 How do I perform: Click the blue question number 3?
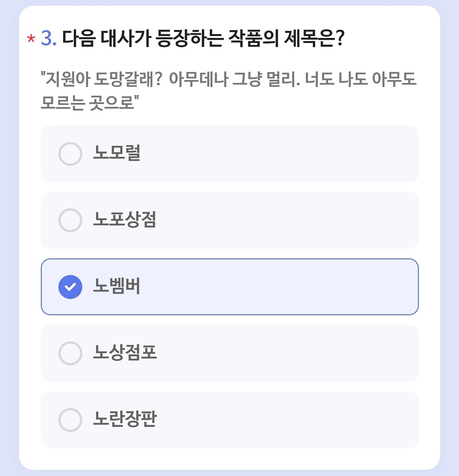coord(49,38)
